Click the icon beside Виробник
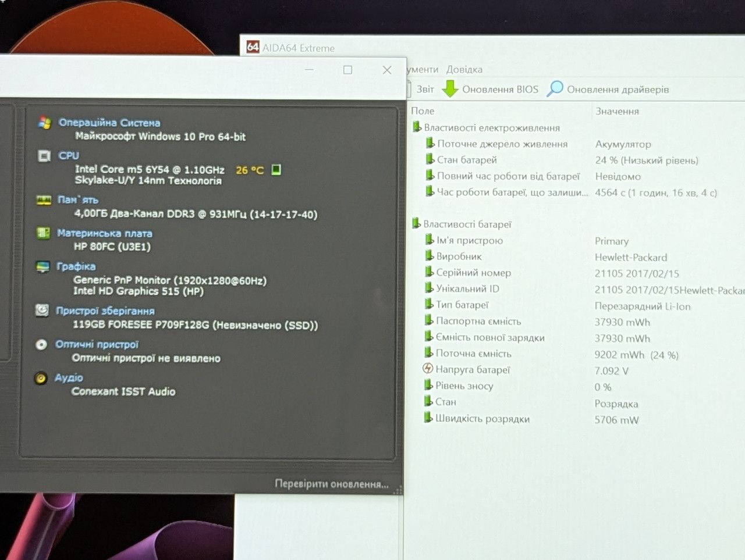 [x=430, y=255]
